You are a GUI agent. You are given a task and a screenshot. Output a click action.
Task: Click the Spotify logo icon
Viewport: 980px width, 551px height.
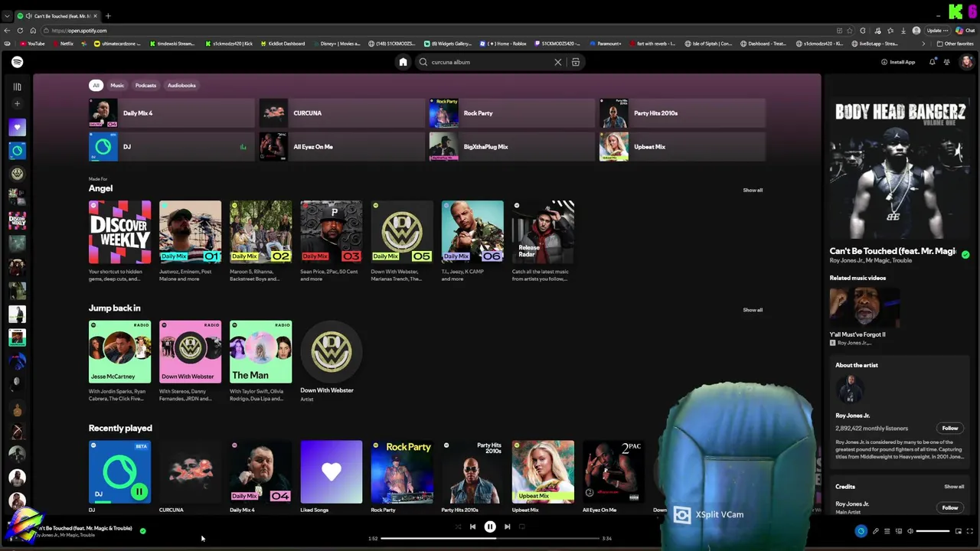(x=17, y=62)
